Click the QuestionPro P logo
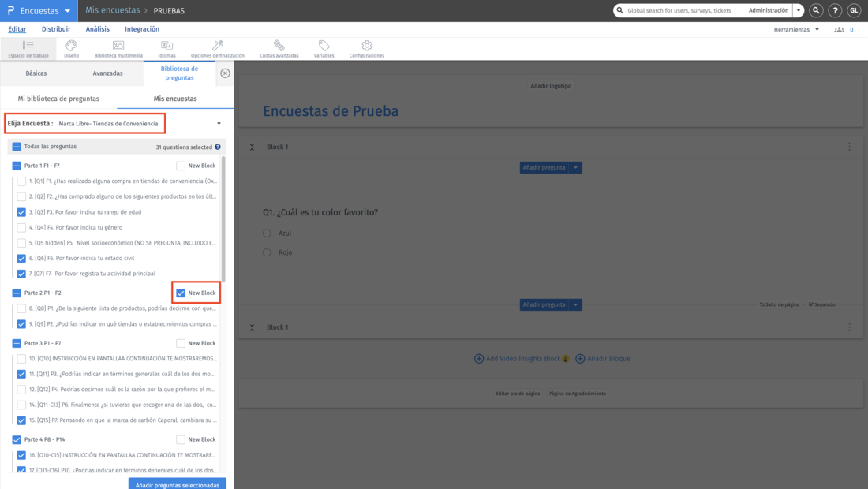This screenshot has width=868, height=489. tap(10, 10)
